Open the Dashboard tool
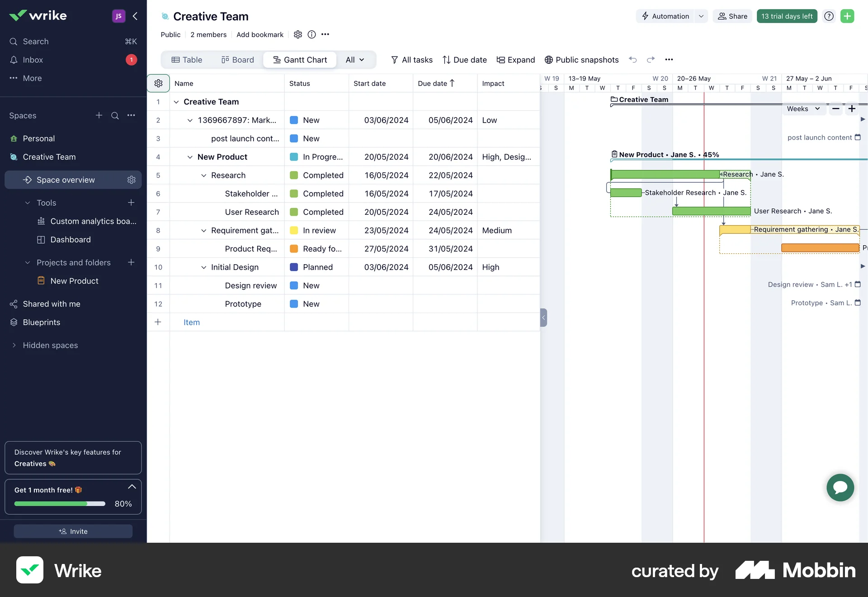This screenshot has width=868, height=597. (x=70, y=239)
